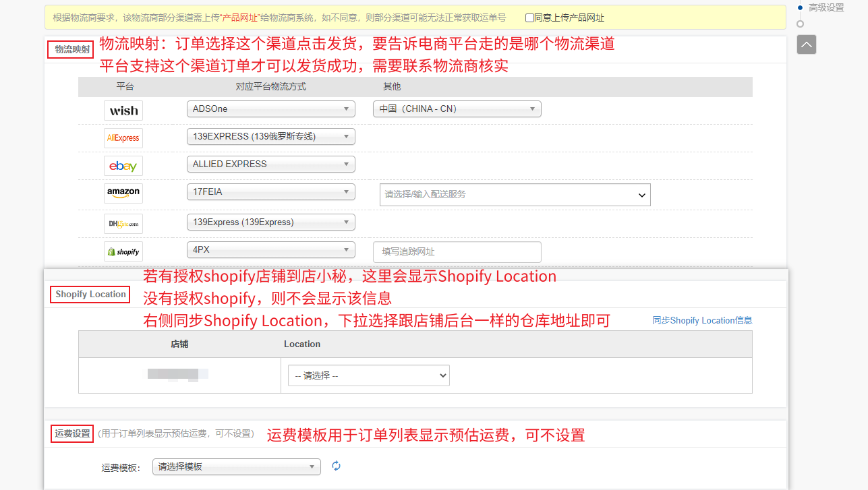This screenshot has width=868, height=490.
Task: Click the scroll-to-top arrow button
Action: tap(806, 44)
